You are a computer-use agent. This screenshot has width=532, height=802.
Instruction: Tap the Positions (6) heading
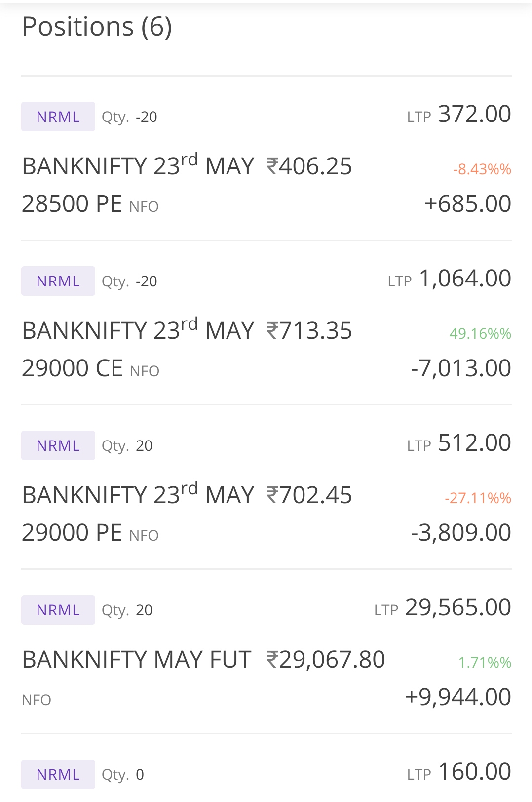click(97, 27)
